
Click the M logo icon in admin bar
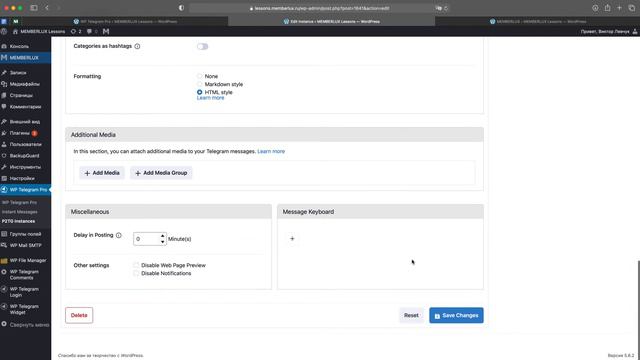pos(106,31)
